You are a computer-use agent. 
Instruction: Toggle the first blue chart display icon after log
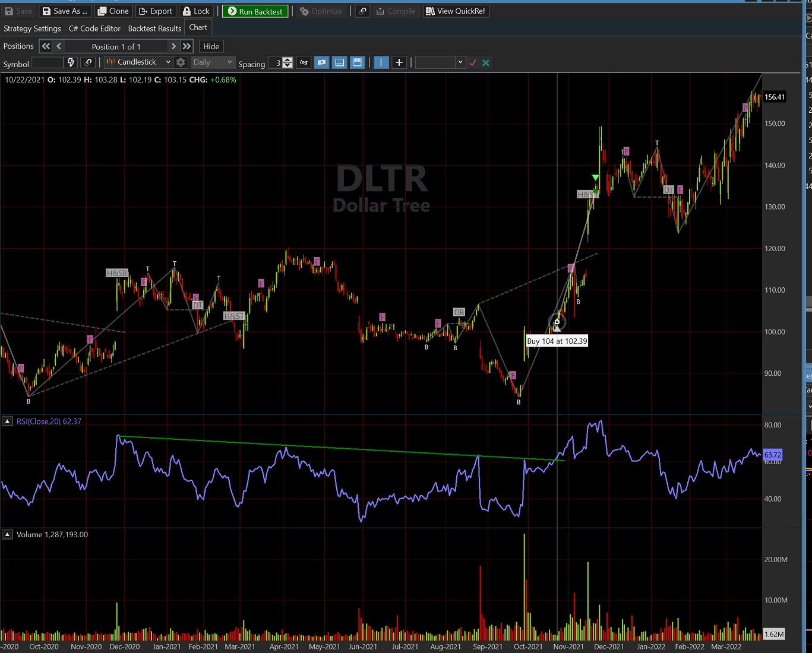point(321,62)
